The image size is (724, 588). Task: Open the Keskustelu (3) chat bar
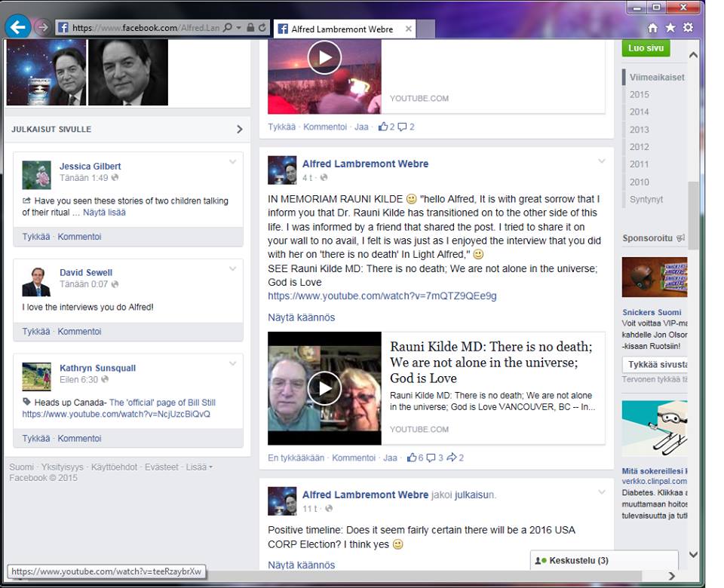(x=604, y=560)
